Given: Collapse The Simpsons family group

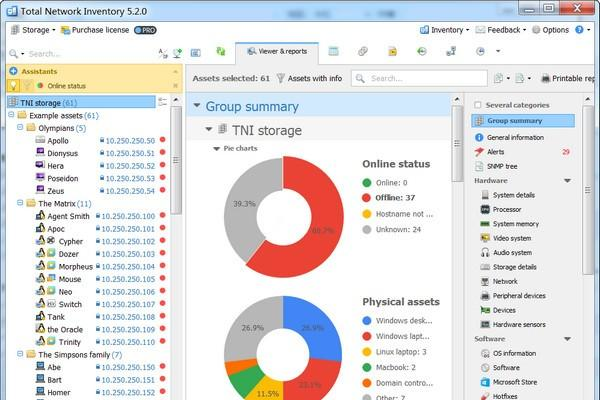Looking at the screenshot, I should [x=20, y=354].
